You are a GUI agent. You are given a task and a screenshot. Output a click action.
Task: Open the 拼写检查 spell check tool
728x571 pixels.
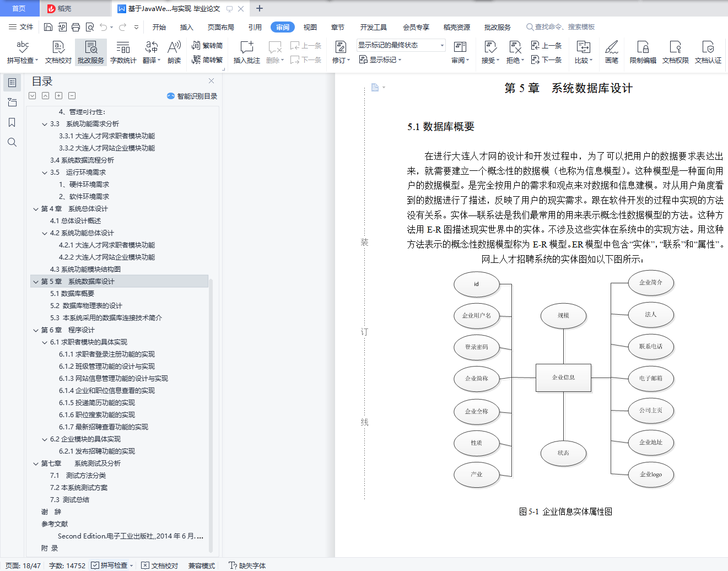[23, 52]
